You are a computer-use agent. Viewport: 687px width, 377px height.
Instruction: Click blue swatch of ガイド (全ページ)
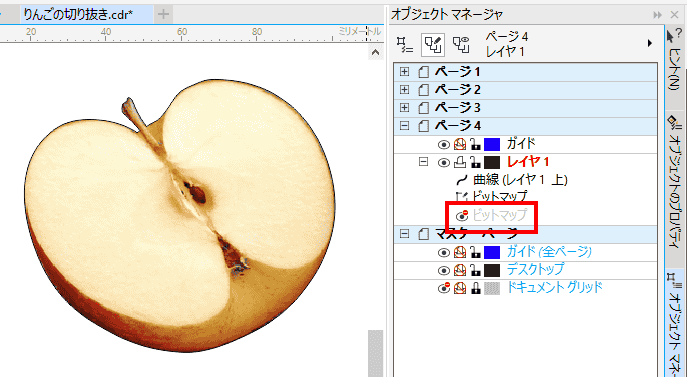[x=492, y=252]
